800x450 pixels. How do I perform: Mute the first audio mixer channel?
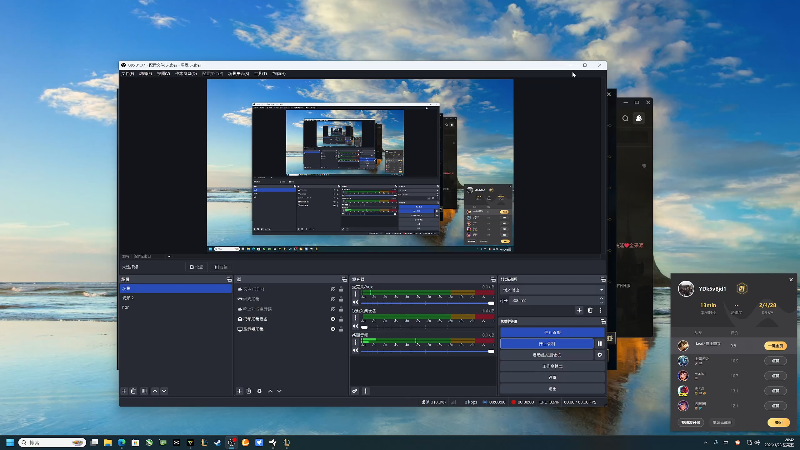(354, 302)
